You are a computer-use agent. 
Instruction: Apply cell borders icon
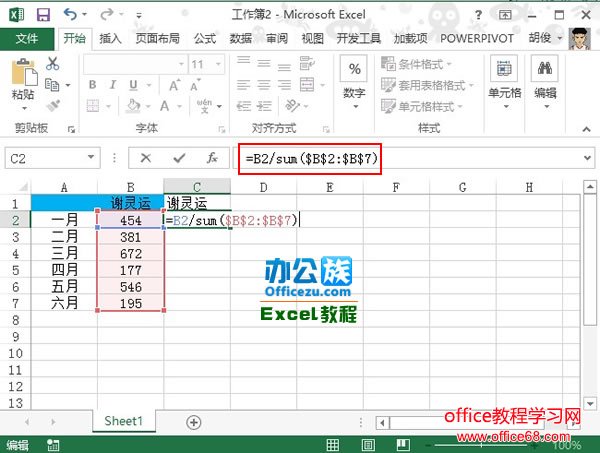point(93,106)
